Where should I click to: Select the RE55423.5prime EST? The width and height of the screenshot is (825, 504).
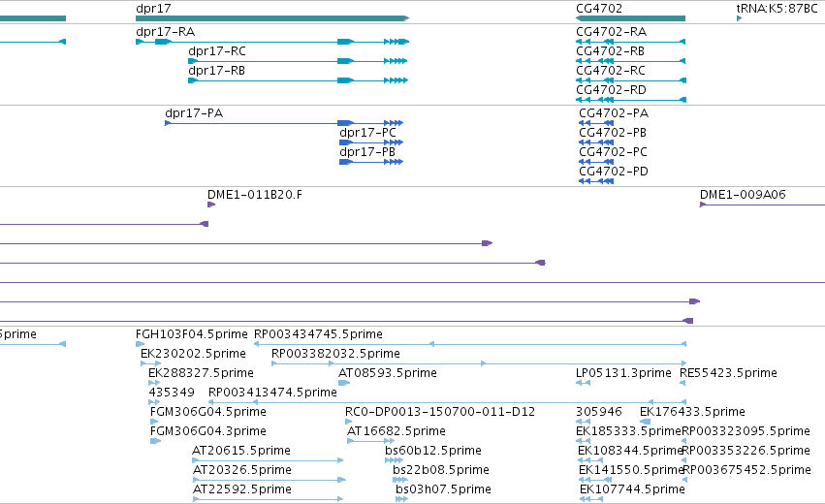pyautogui.click(x=683, y=383)
